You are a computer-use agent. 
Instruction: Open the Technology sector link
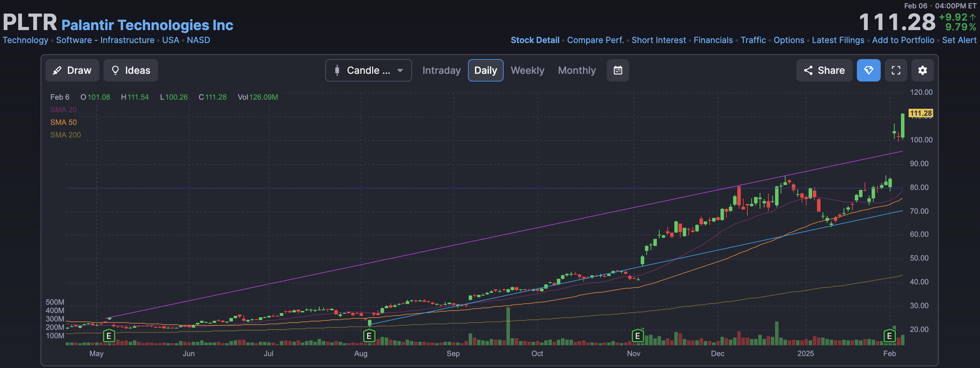click(26, 40)
